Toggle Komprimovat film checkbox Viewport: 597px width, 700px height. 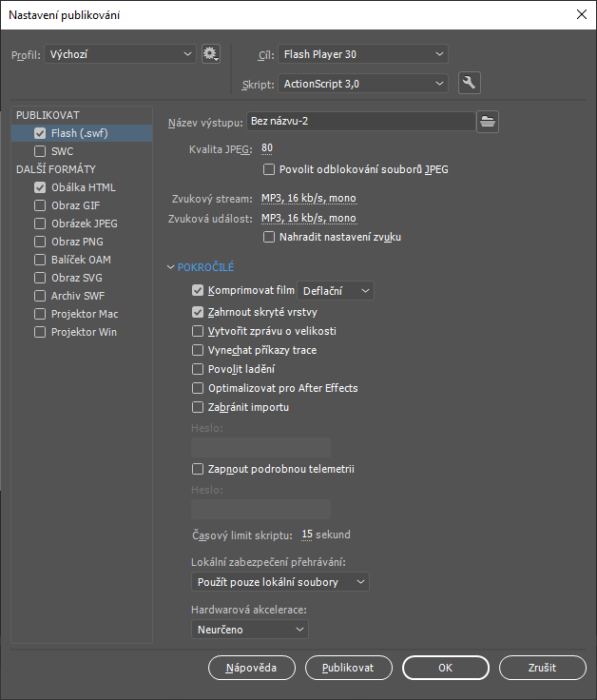pyautogui.click(x=198, y=290)
